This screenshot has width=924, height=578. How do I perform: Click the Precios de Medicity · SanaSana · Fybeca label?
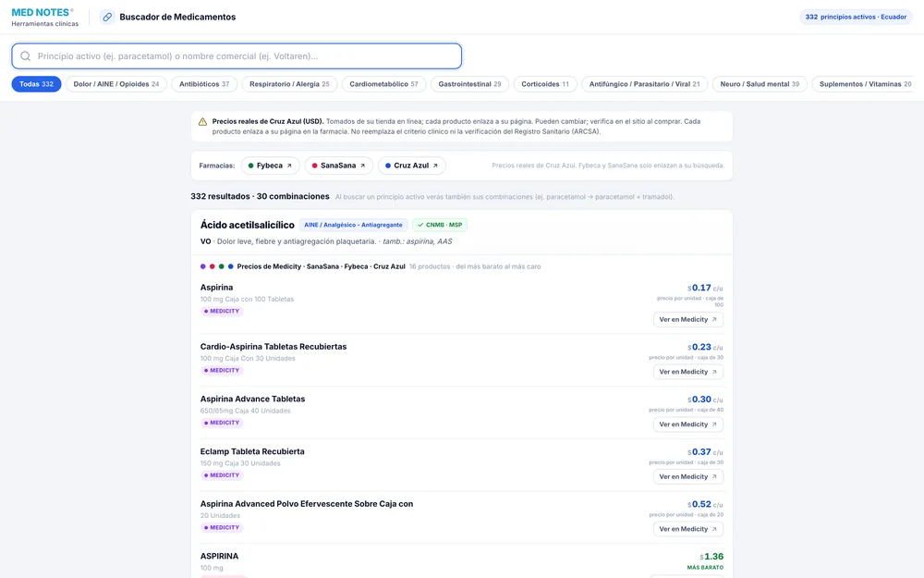click(322, 266)
